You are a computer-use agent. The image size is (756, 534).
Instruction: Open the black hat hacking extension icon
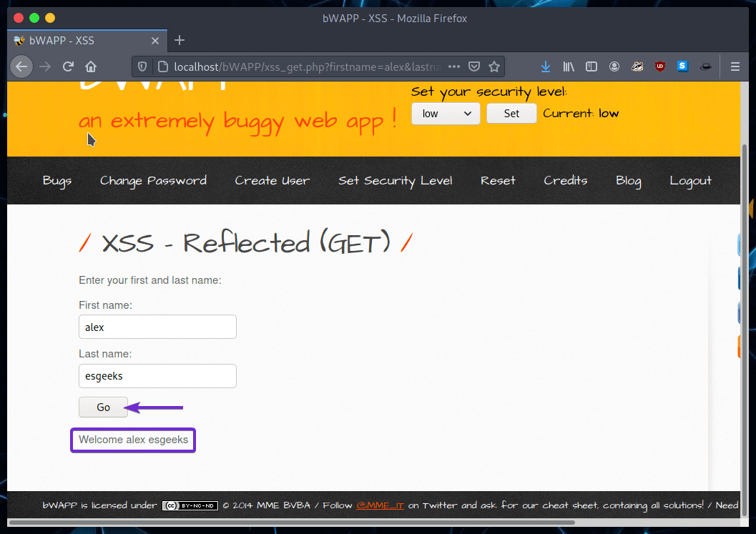coord(706,66)
